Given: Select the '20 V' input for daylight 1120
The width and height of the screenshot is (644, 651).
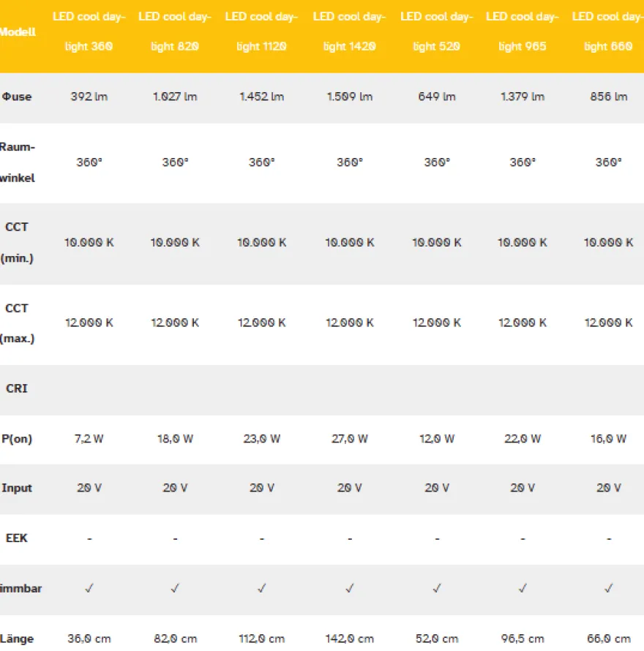Looking at the screenshot, I should click(261, 488).
